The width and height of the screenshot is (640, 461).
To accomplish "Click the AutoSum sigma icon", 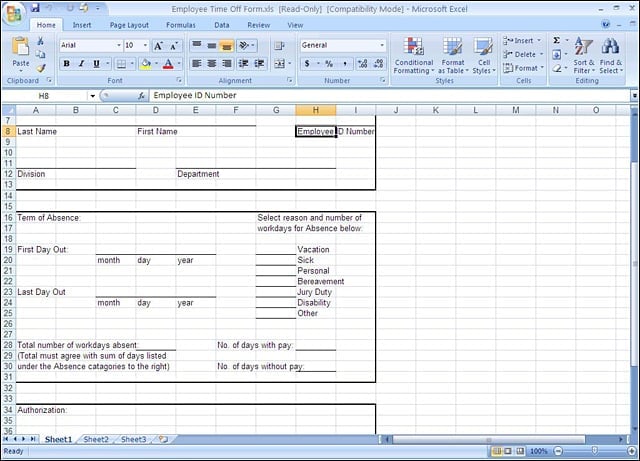I will [556, 40].
